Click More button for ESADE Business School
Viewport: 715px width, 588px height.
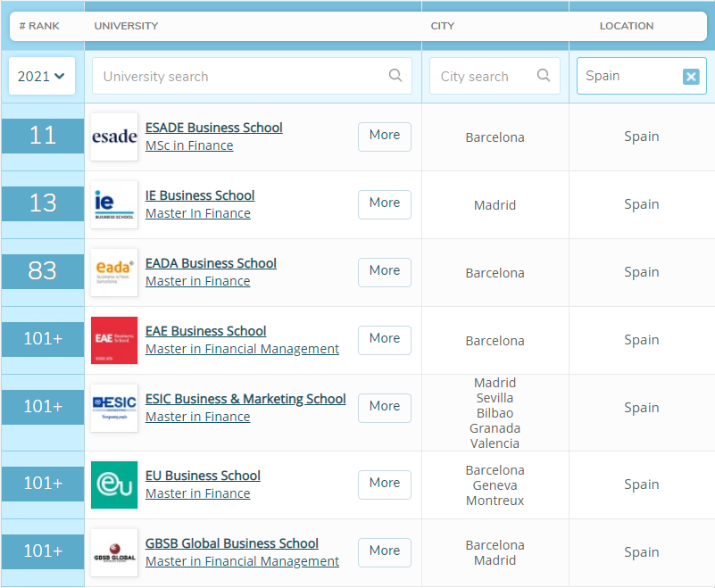pyautogui.click(x=385, y=137)
